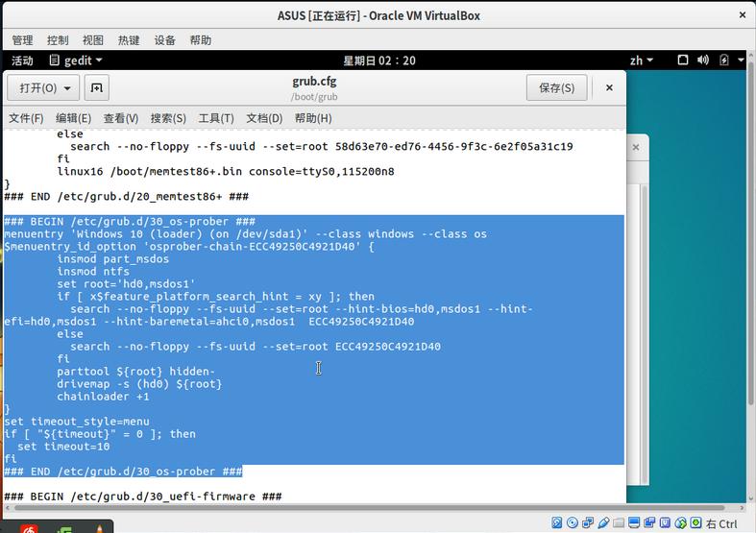Click the CPU virtualization status icon

(665, 522)
